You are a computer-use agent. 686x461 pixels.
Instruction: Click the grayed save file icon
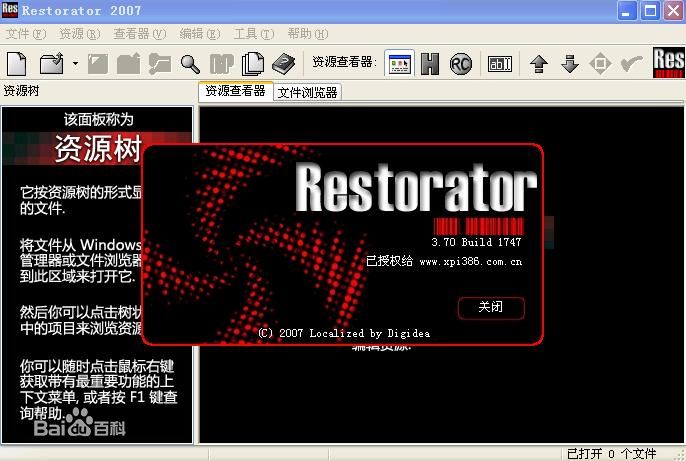(98, 64)
